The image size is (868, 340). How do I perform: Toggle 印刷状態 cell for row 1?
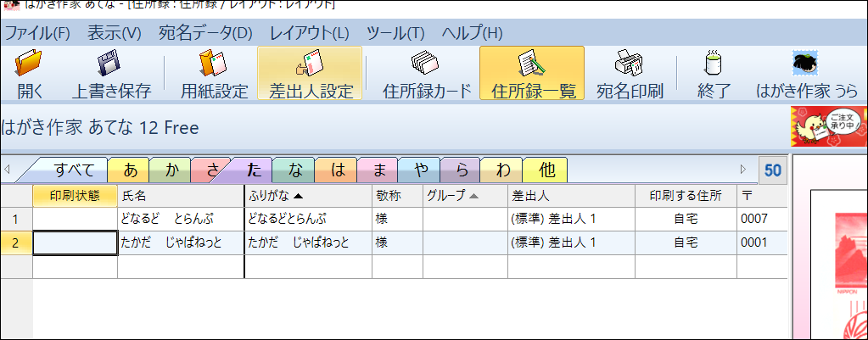pos(76,219)
